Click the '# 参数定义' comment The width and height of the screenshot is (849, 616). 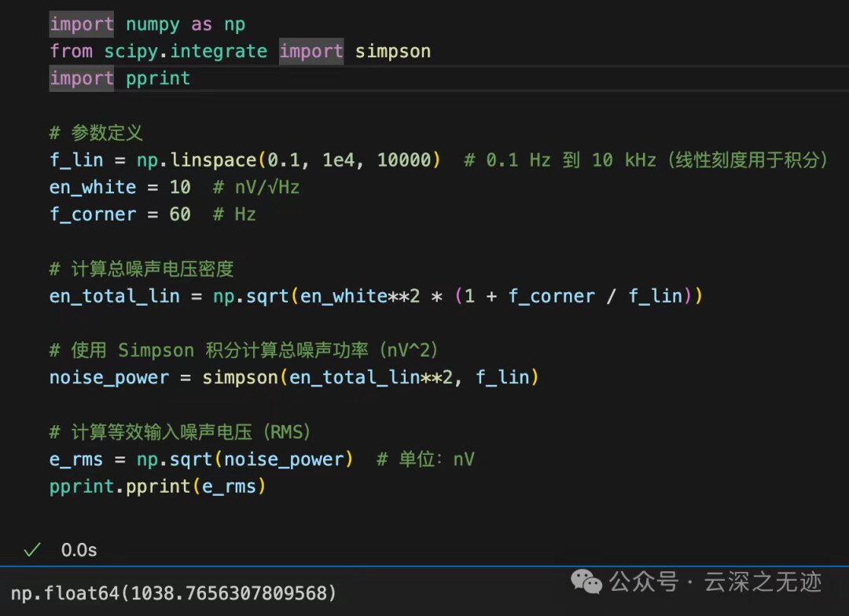tap(96, 133)
